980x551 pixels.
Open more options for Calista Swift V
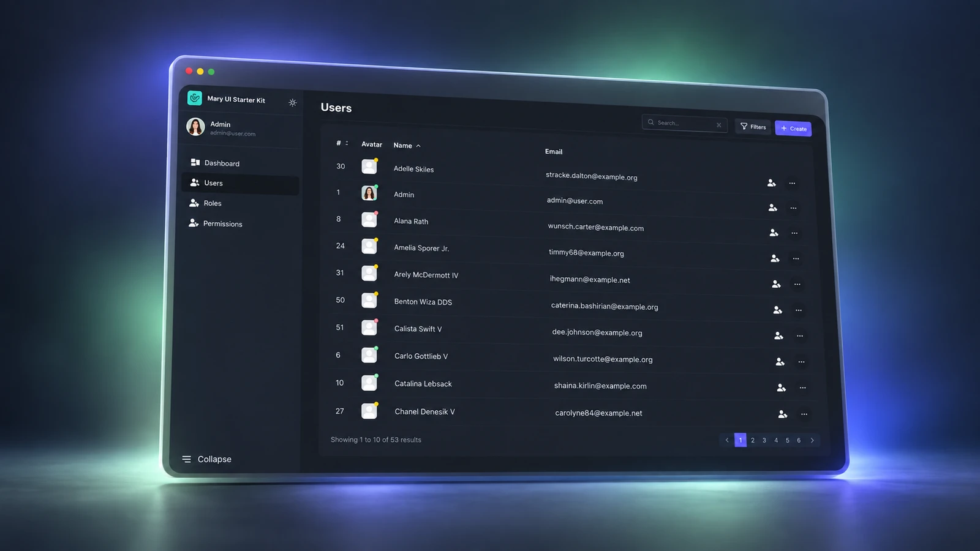click(x=800, y=336)
